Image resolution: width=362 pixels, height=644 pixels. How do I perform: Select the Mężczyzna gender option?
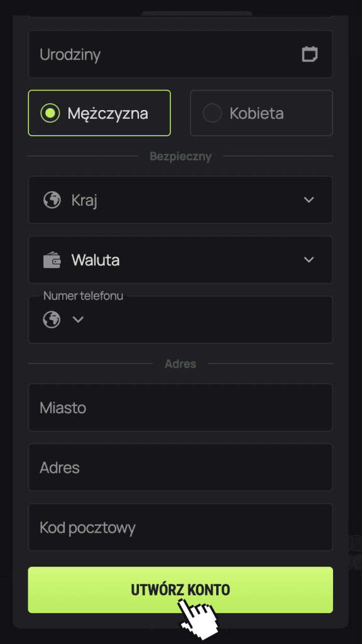(99, 113)
